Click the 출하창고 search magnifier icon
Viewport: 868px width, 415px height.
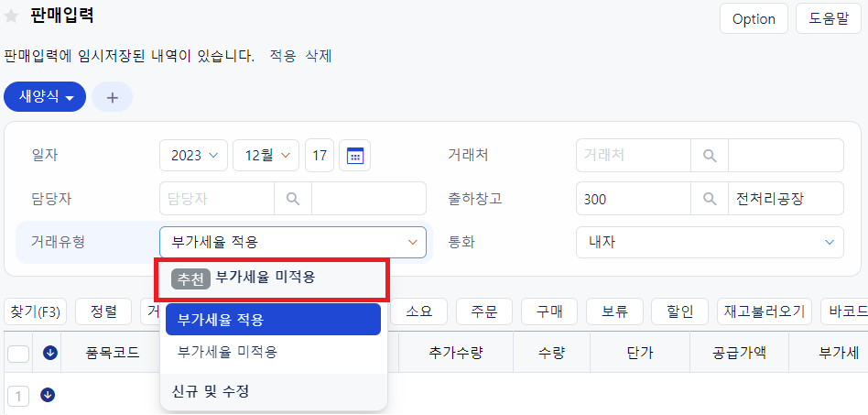point(710,199)
